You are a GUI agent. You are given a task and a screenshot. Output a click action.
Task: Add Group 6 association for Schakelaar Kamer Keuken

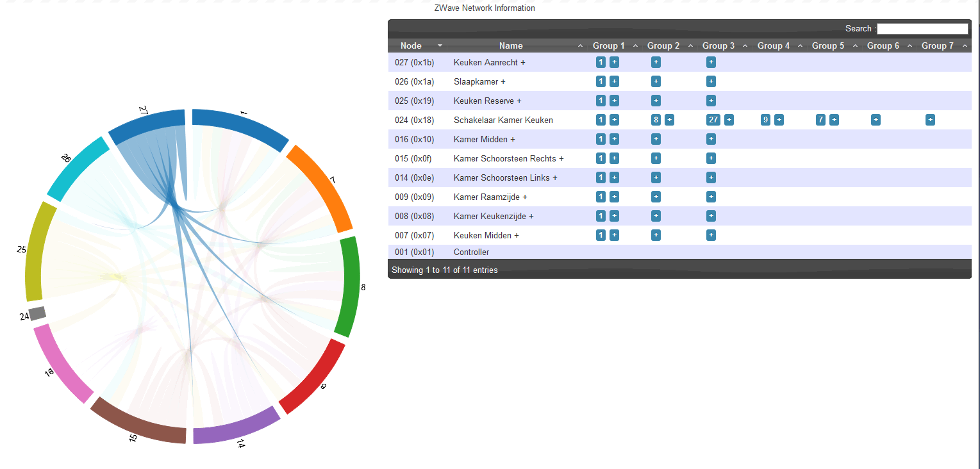click(876, 120)
